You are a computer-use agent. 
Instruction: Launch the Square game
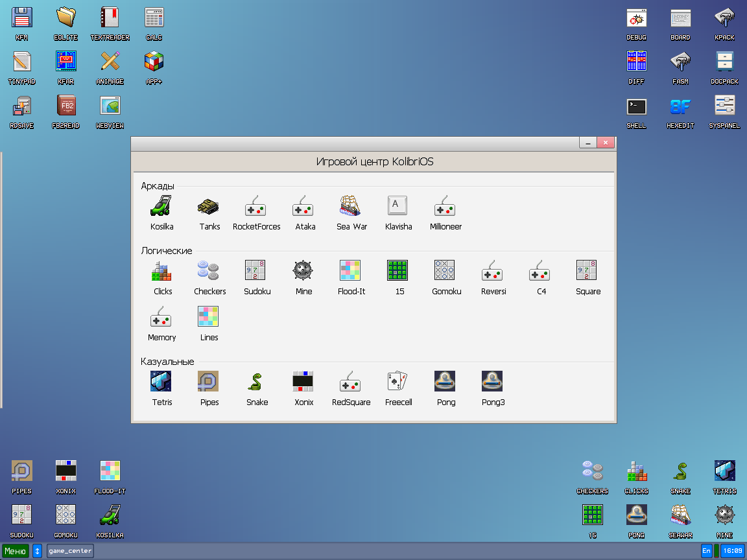[588, 277]
